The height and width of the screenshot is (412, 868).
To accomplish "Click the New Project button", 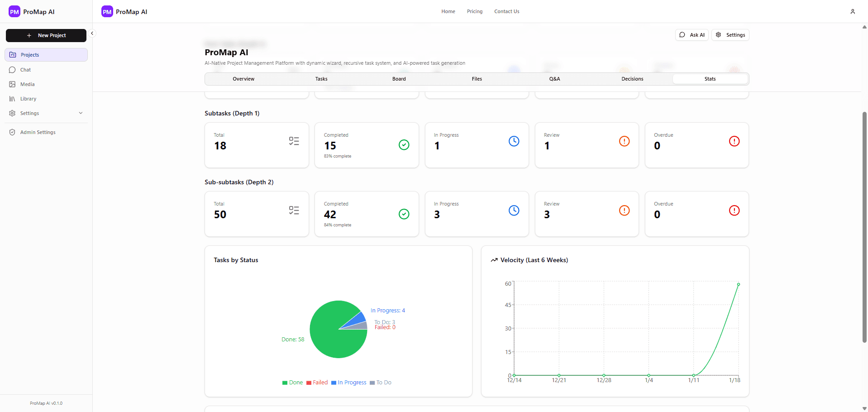I will pyautogui.click(x=46, y=35).
